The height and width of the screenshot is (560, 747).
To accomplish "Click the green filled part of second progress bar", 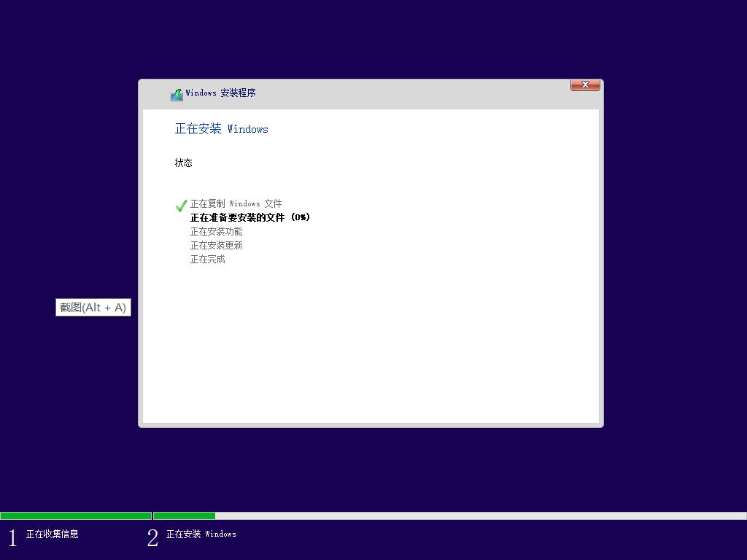I will [x=184, y=516].
